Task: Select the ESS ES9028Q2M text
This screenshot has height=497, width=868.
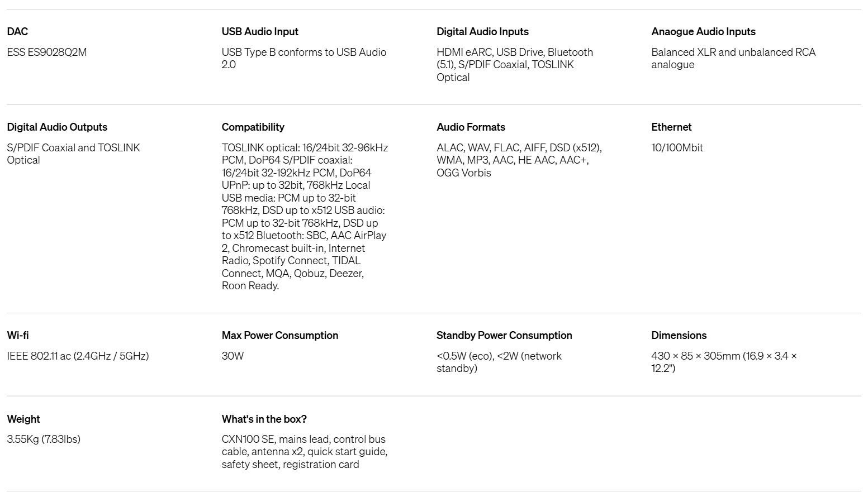Action: click(47, 52)
